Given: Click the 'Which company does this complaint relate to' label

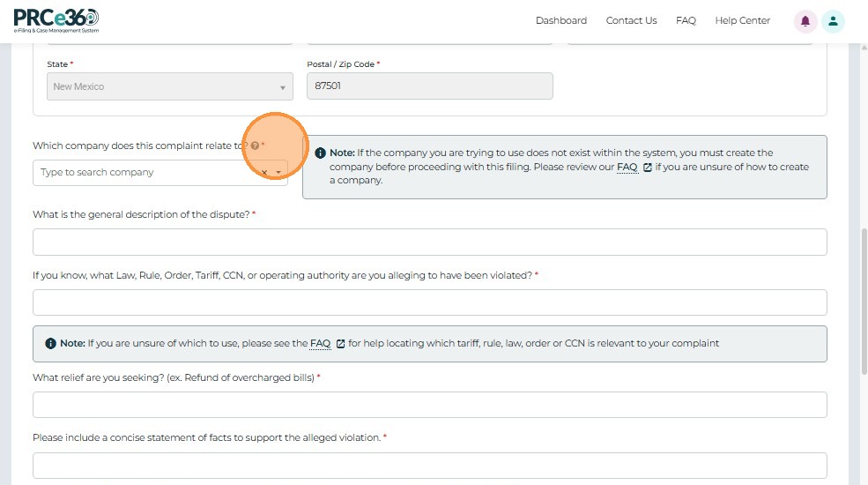Looking at the screenshot, I should (x=140, y=145).
